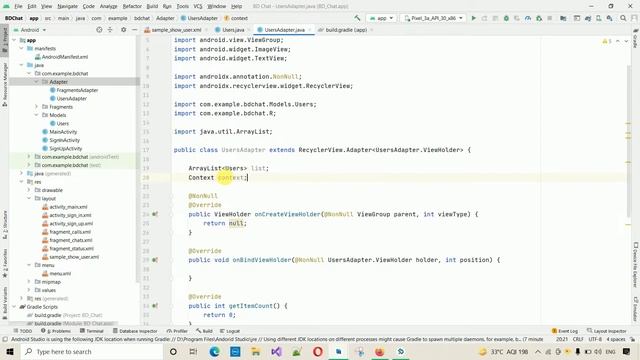640x360 pixels.
Task: Click the warning indicator in editor corner
Action: point(607,41)
